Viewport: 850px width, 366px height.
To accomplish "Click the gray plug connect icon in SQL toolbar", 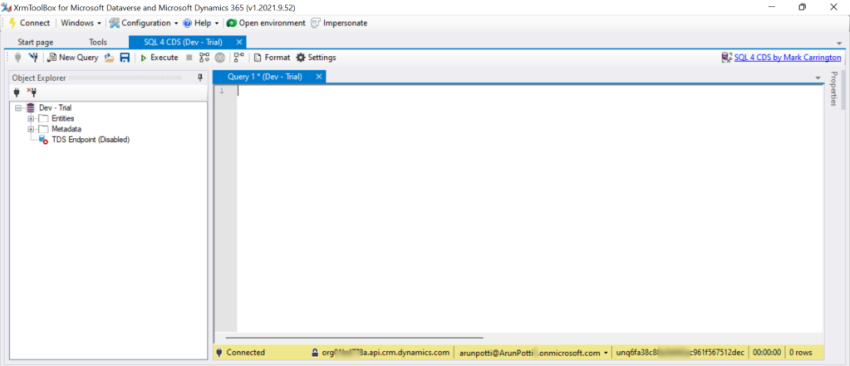I will [17, 57].
